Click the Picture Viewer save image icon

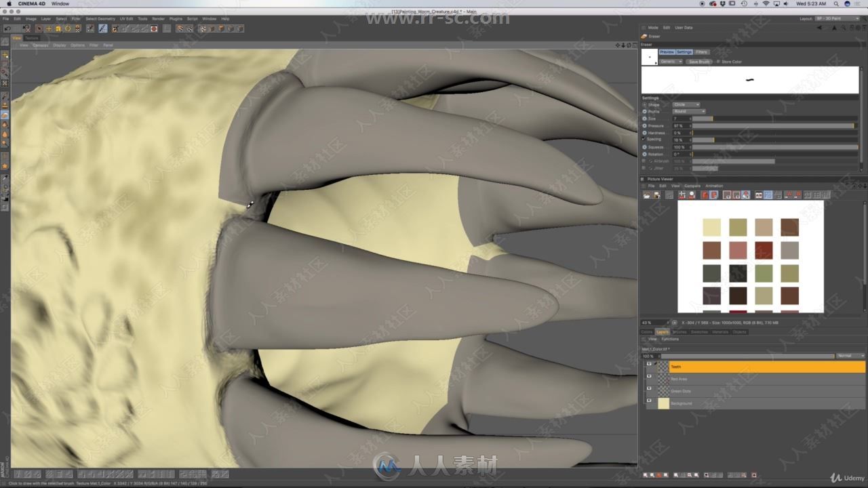(656, 195)
